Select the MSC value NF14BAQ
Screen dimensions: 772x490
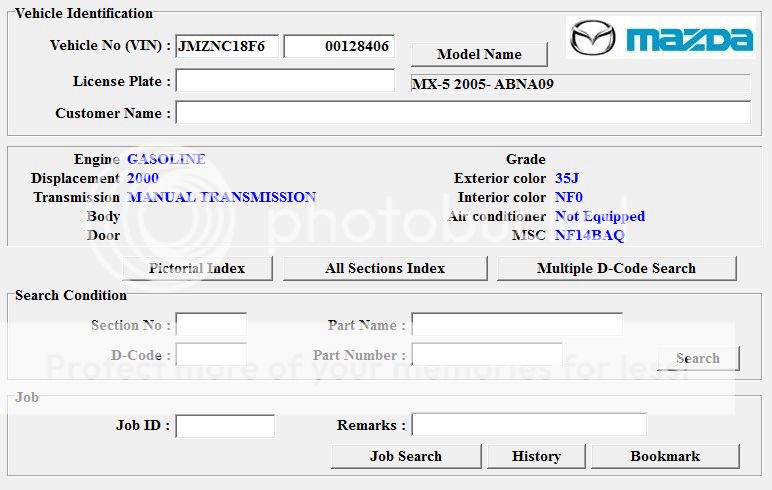[x=589, y=235]
